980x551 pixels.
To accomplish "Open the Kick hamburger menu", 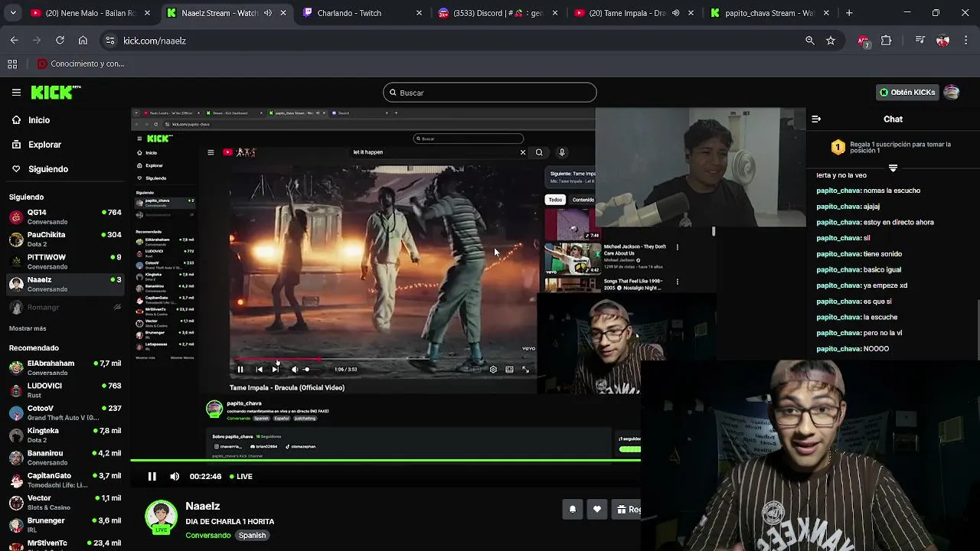I will point(16,93).
